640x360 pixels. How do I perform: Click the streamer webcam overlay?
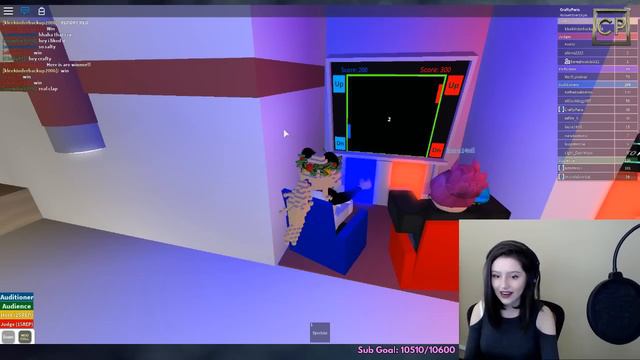[549, 290]
